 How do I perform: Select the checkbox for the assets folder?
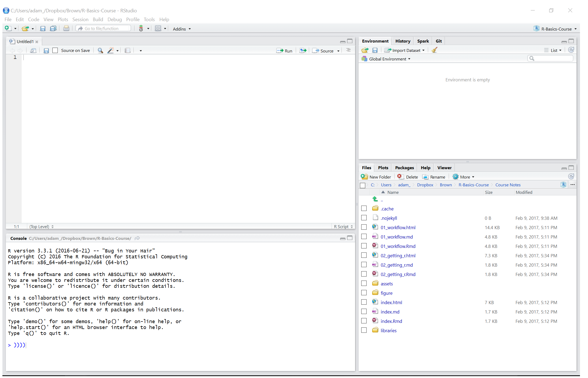tap(364, 283)
